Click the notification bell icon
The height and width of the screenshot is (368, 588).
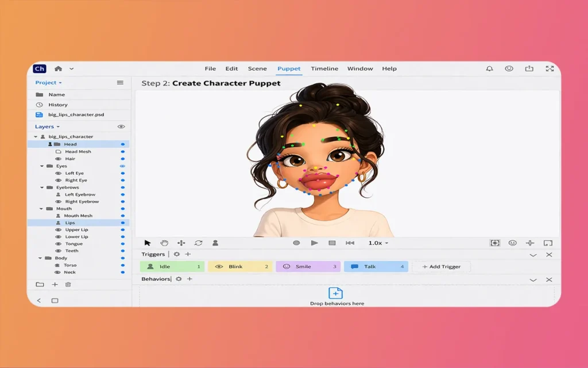coord(489,68)
